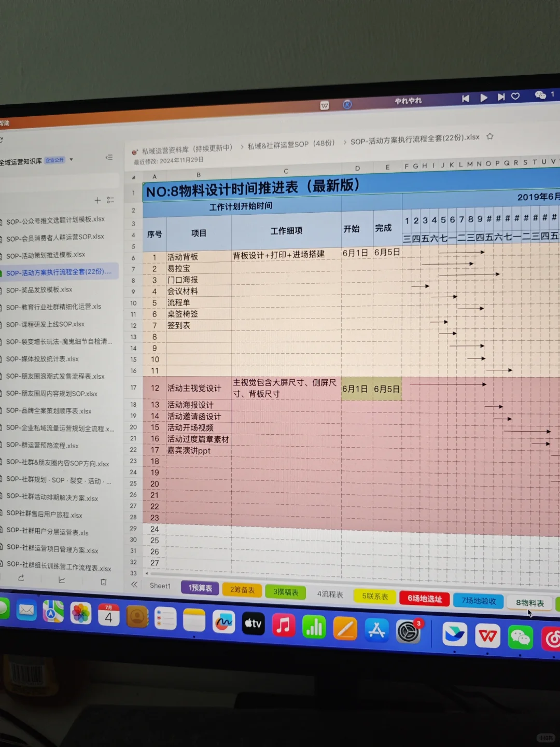Skip to next track in the menu bar
This screenshot has width=560, height=747.
(x=500, y=98)
